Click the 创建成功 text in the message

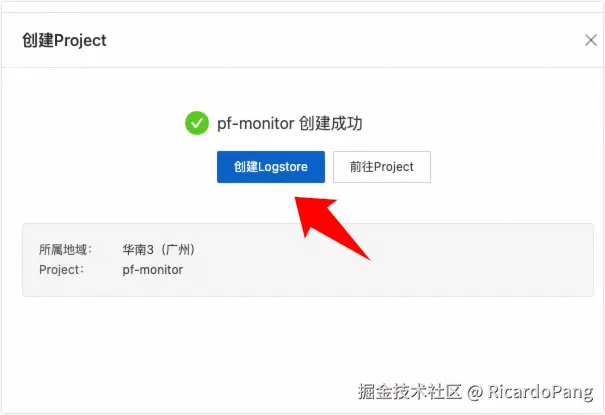331,123
